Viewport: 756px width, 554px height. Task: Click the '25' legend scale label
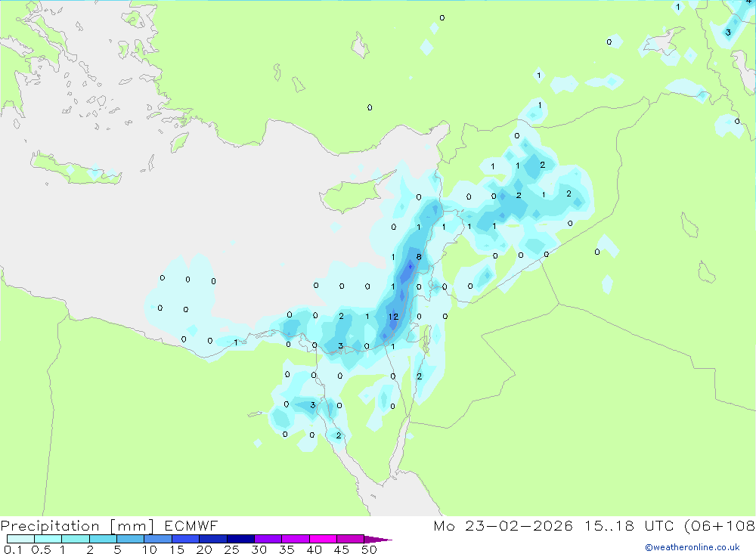[x=231, y=549]
